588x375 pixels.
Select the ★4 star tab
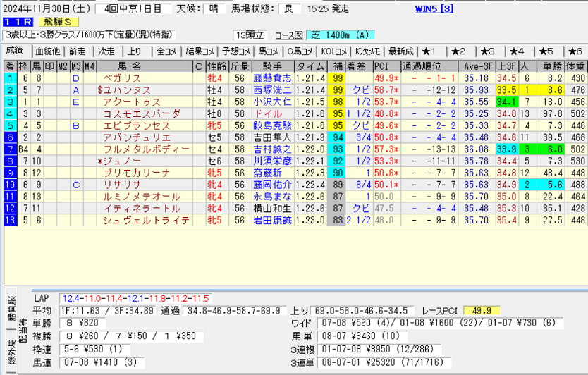[517, 51]
